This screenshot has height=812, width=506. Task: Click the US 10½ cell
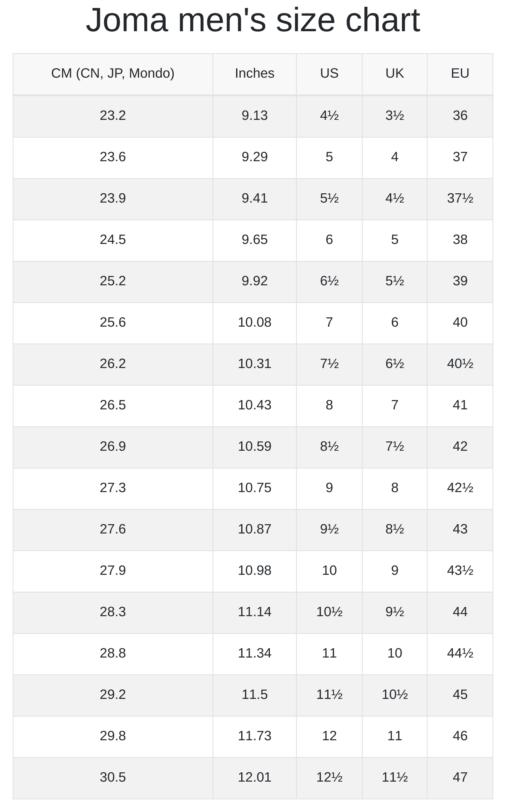329,612
